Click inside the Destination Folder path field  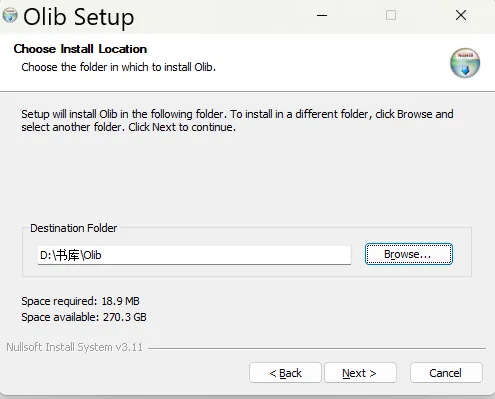[x=194, y=255]
